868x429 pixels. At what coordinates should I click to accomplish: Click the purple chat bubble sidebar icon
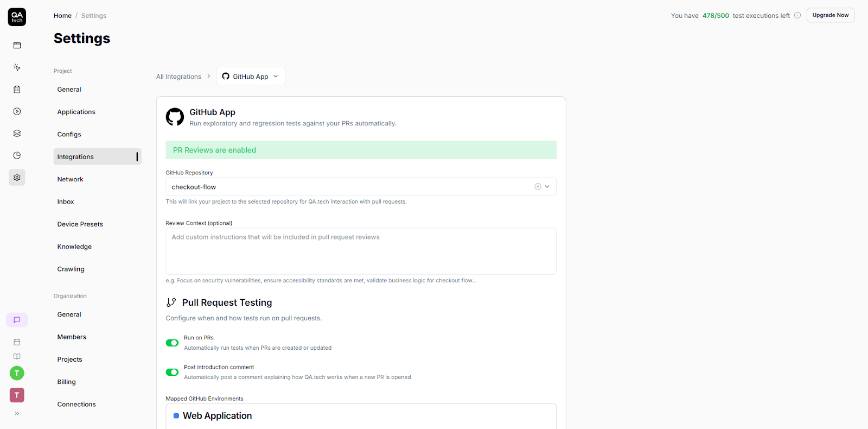point(17,320)
